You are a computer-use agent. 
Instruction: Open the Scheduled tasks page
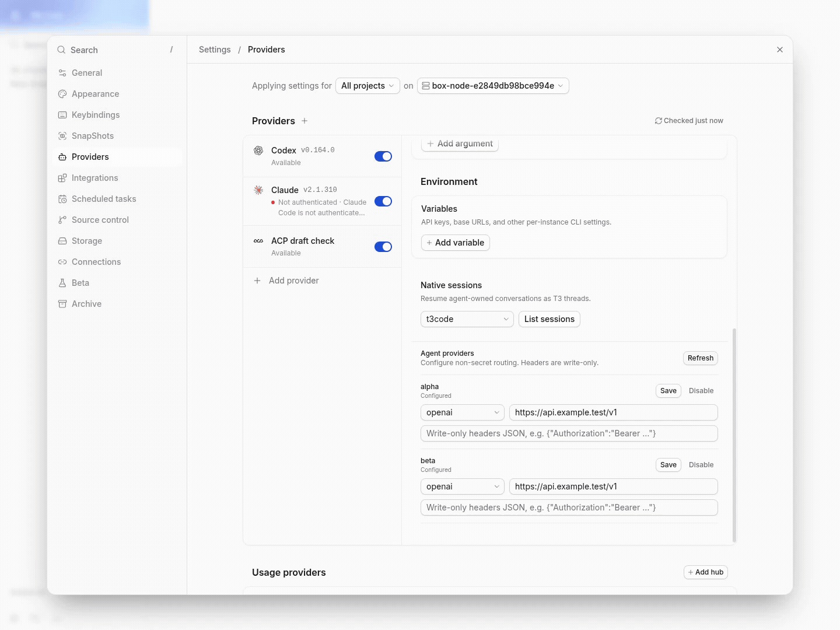pos(117,199)
